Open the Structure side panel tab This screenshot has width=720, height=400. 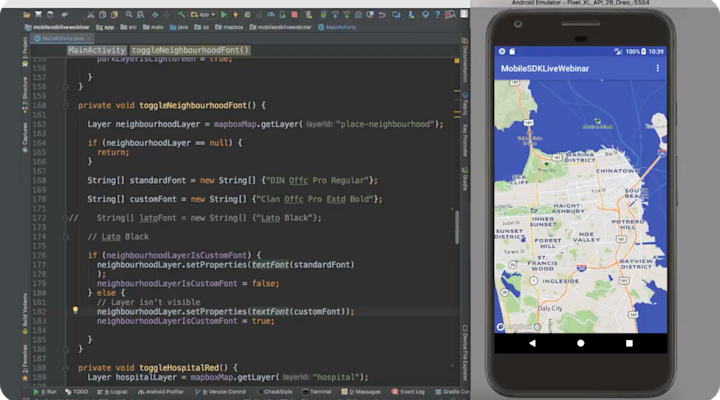(25, 94)
